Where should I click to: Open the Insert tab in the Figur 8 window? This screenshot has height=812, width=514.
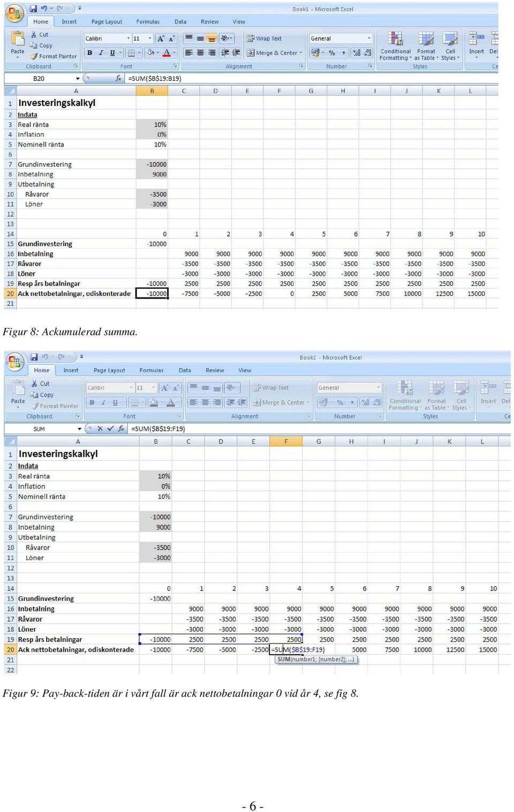[69, 21]
